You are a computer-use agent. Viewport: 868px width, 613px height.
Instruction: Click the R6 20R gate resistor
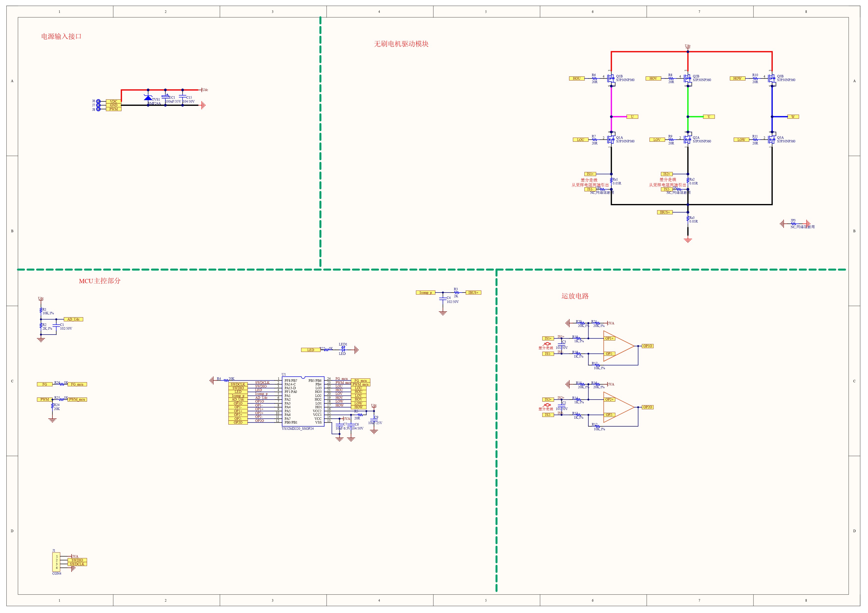[594, 79]
